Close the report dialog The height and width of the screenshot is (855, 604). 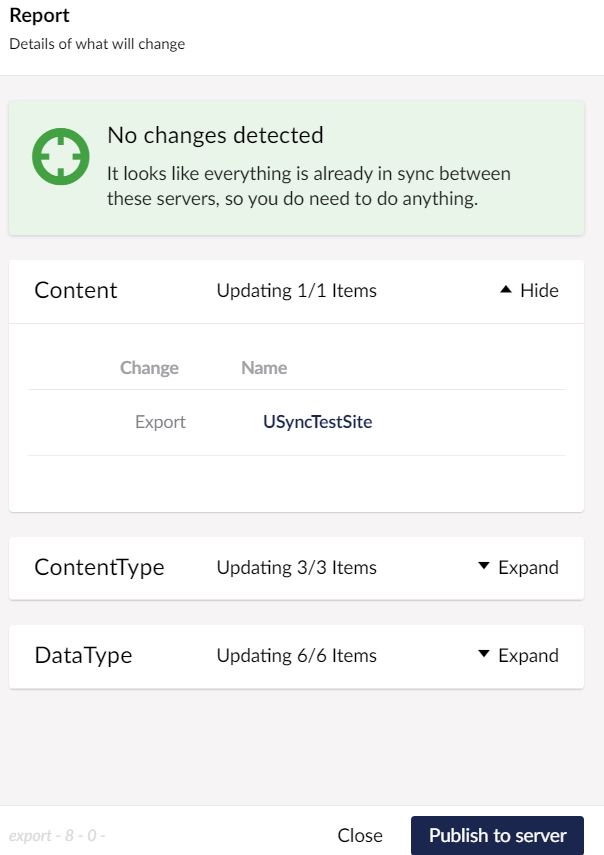click(x=360, y=835)
